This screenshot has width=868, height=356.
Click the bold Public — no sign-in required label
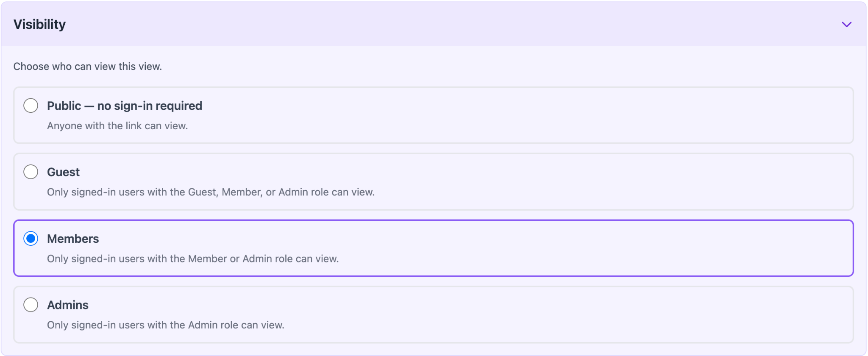[x=124, y=106]
